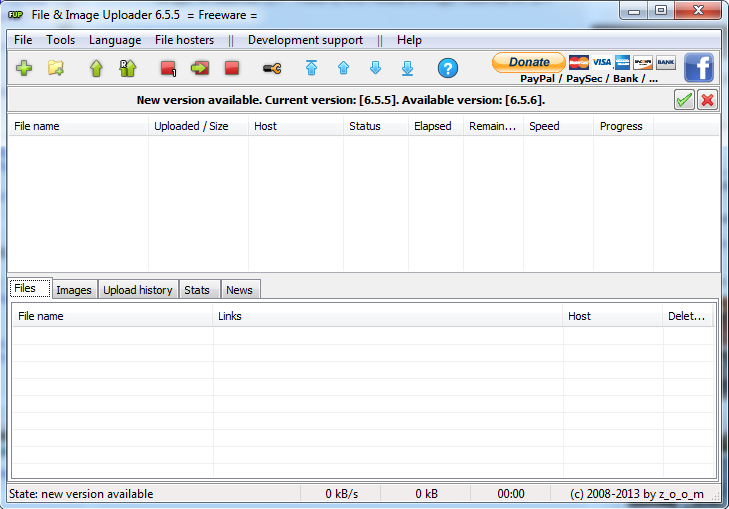Open the Facebook page icon
Viewport: 729px width, 509px height.
click(699, 67)
